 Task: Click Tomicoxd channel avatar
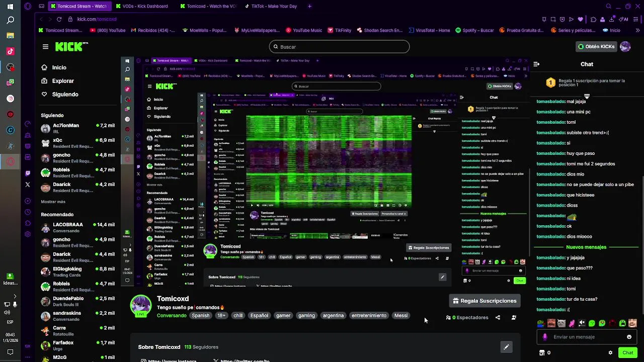141,306
